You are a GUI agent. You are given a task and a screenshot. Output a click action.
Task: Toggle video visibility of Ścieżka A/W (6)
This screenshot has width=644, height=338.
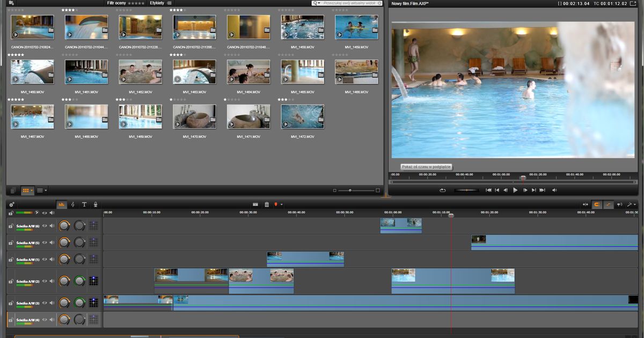[45, 225]
